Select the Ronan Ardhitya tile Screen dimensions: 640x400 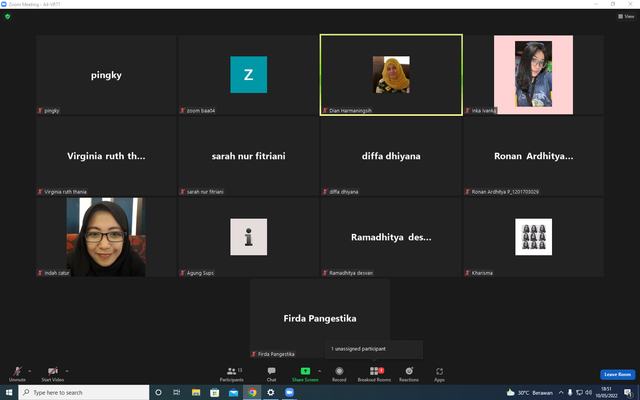(x=533, y=156)
